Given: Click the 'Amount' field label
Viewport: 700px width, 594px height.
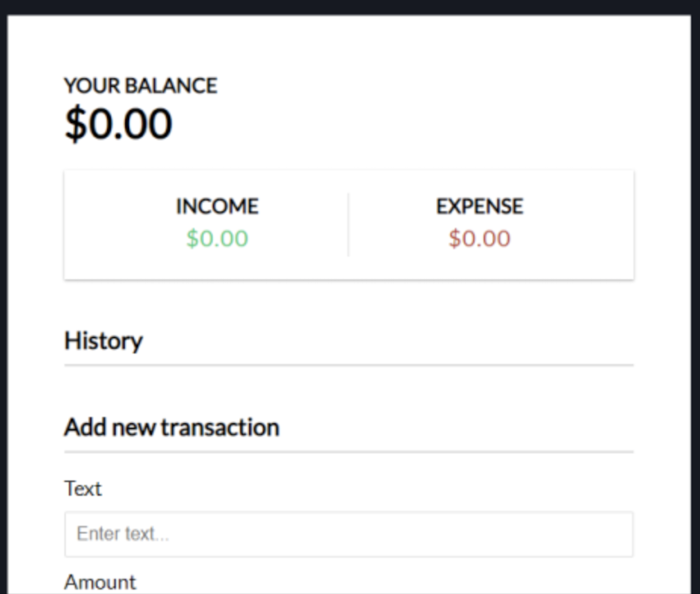Looking at the screenshot, I should tap(100, 582).
